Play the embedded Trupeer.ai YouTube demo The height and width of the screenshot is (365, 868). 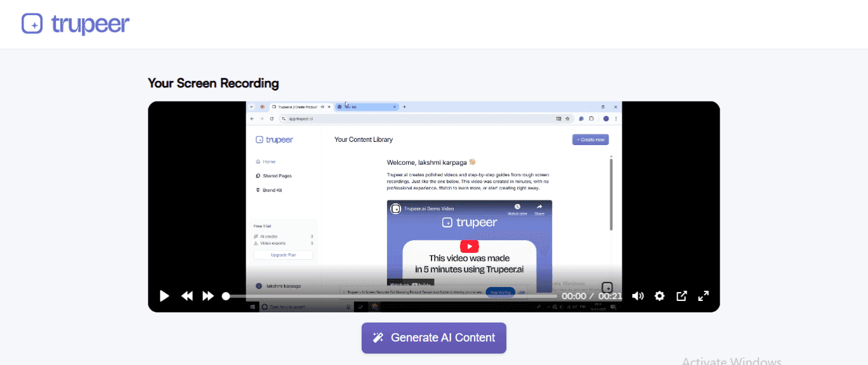(x=469, y=247)
